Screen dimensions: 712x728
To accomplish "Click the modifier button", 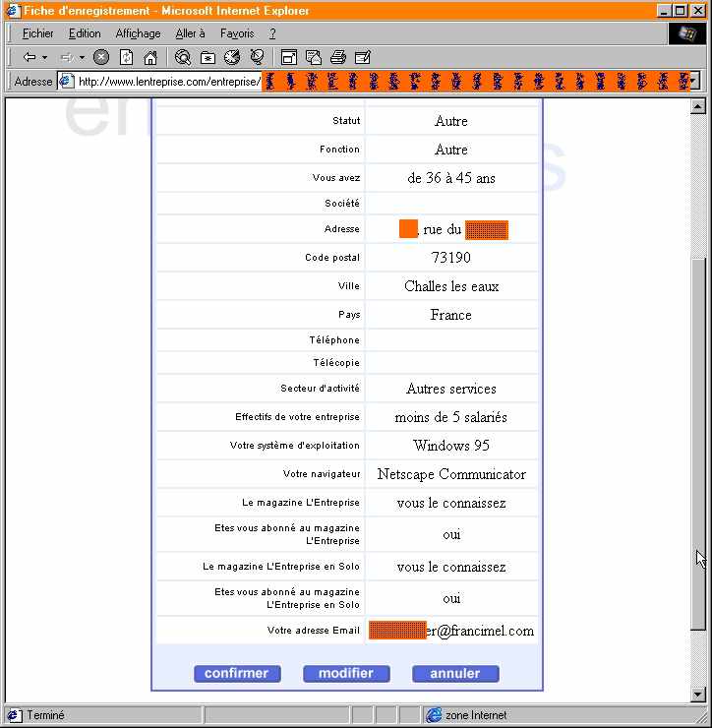I will tap(346, 673).
